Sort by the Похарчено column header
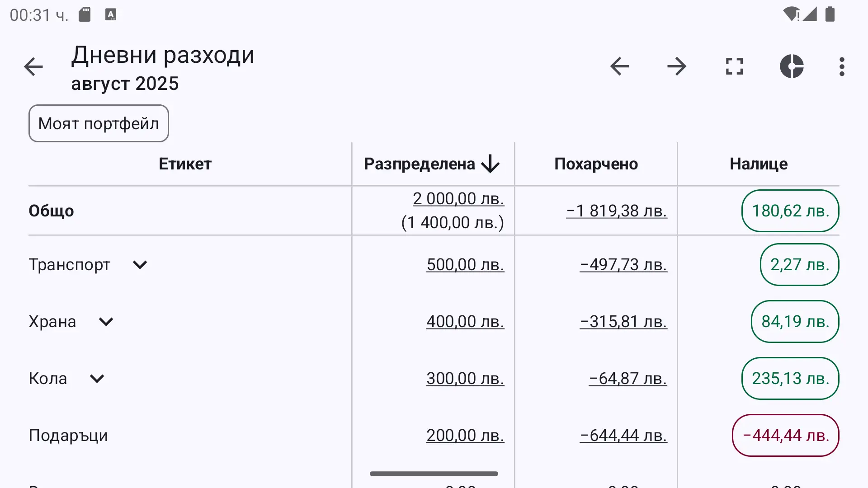 (x=596, y=164)
